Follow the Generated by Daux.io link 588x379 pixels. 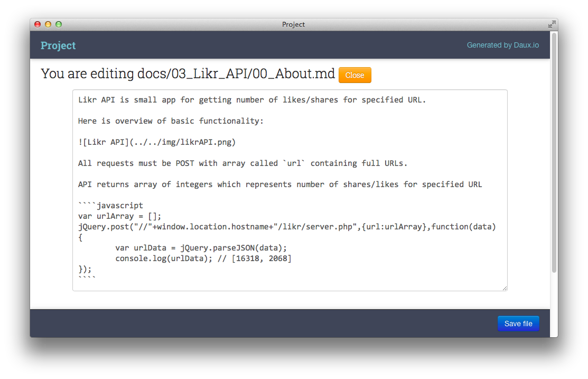[x=502, y=45]
